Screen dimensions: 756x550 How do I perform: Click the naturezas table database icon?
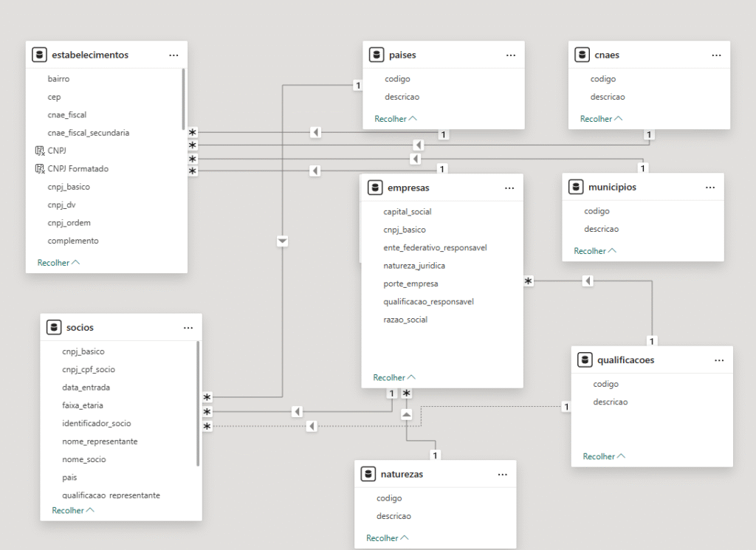pos(368,474)
